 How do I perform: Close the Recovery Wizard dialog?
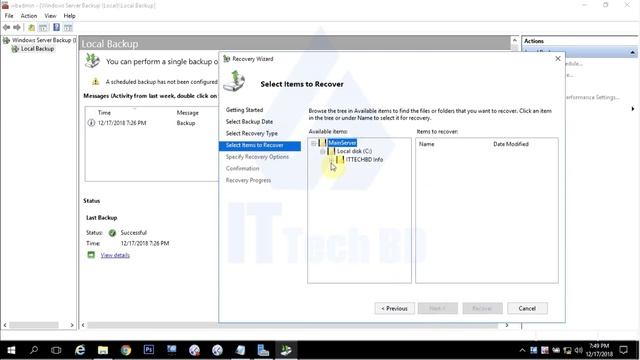(x=558, y=59)
